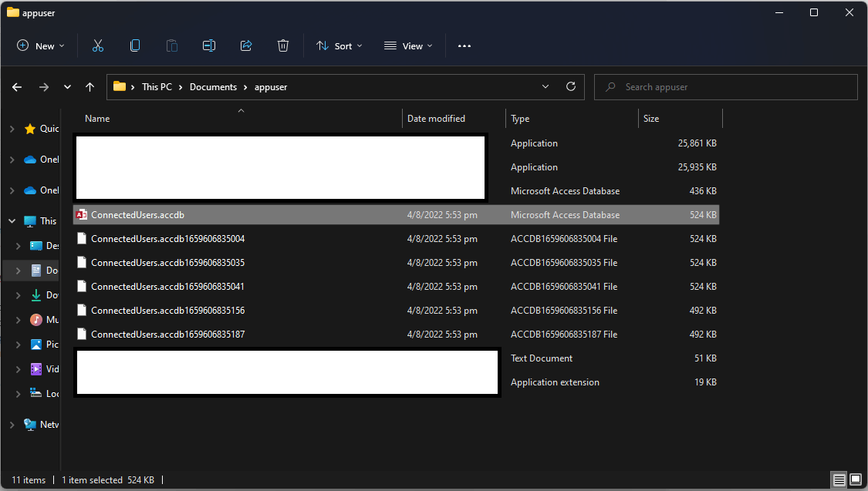
Task: Navigate back with the left arrow
Action: point(17,87)
